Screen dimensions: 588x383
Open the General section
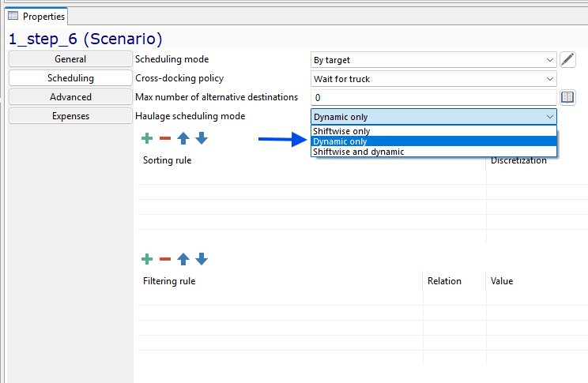pyautogui.click(x=70, y=59)
